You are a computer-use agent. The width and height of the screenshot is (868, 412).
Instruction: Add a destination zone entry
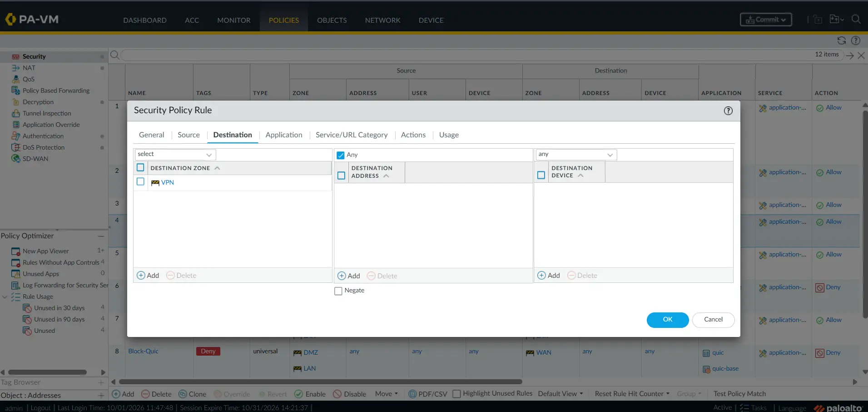click(x=148, y=276)
